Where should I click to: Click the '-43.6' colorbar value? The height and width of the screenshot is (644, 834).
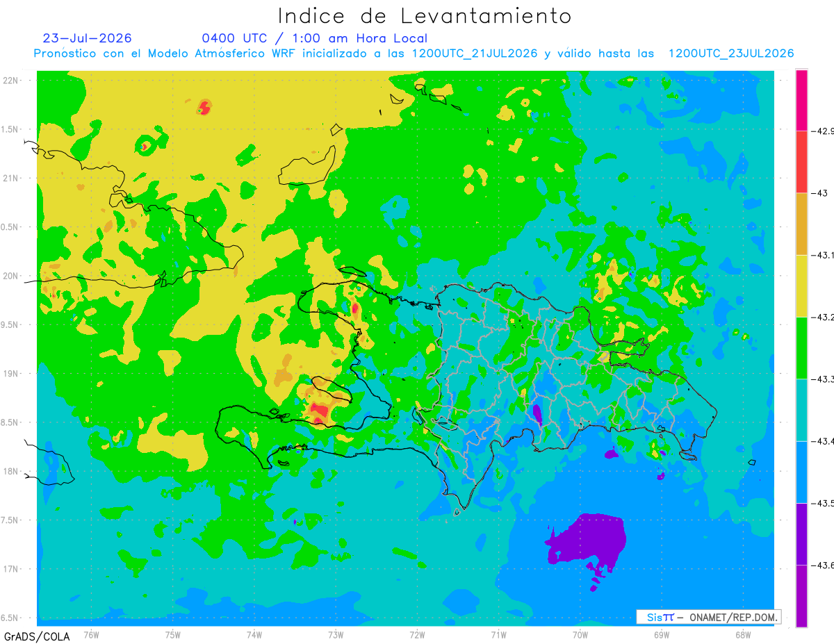click(x=822, y=565)
